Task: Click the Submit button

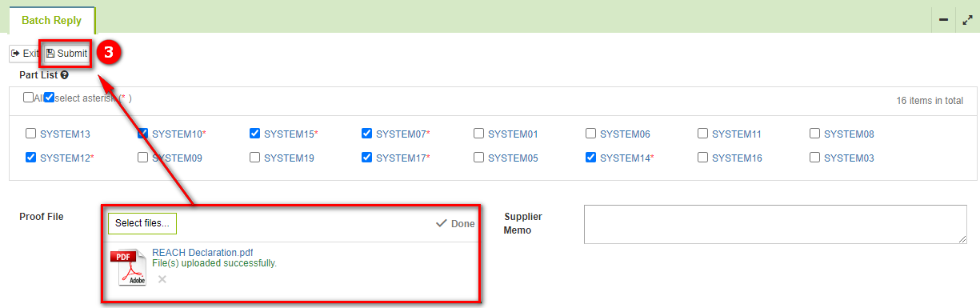Action: click(x=66, y=54)
